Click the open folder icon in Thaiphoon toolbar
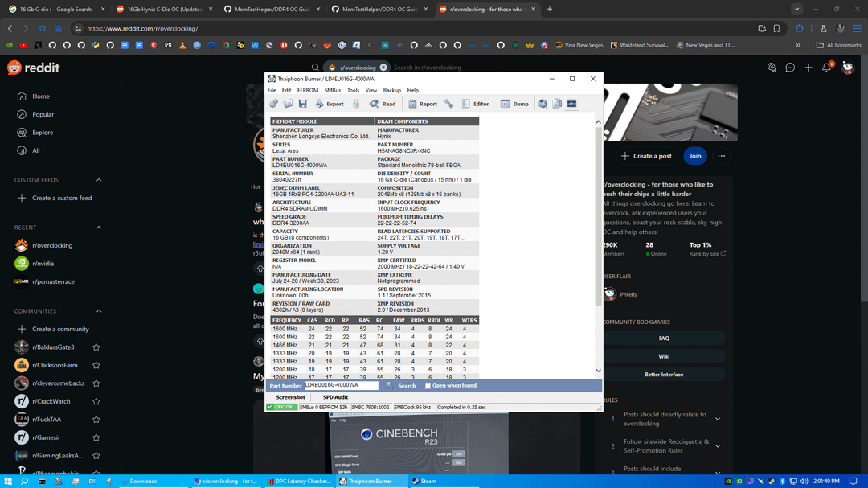 (x=288, y=104)
